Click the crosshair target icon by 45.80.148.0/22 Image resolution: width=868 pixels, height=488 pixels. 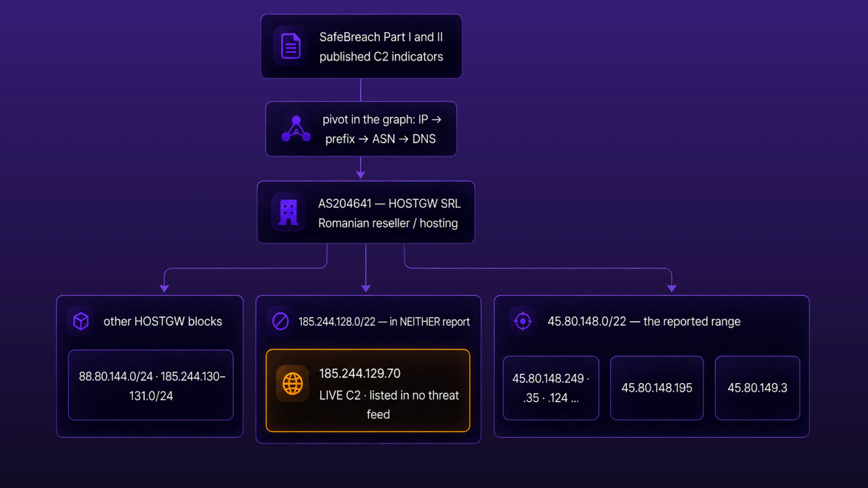[x=523, y=321]
